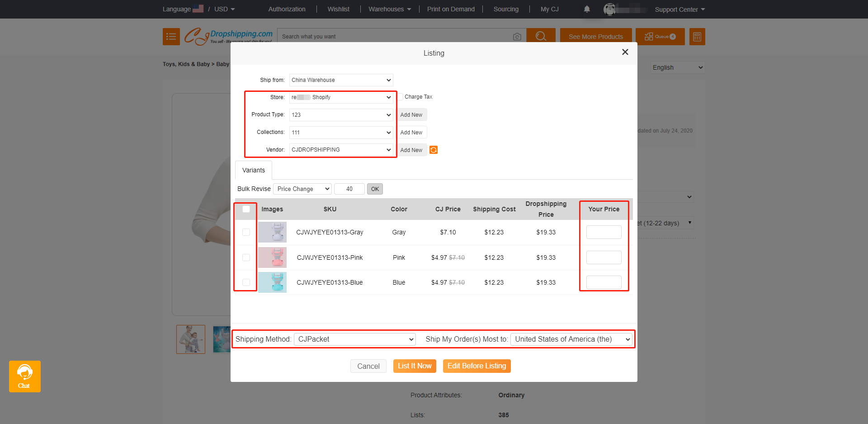Click the Edit Before Listing button
Image resolution: width=868 pixels, height=424 pixels.
pyautogui.click(x=476, y=366)
